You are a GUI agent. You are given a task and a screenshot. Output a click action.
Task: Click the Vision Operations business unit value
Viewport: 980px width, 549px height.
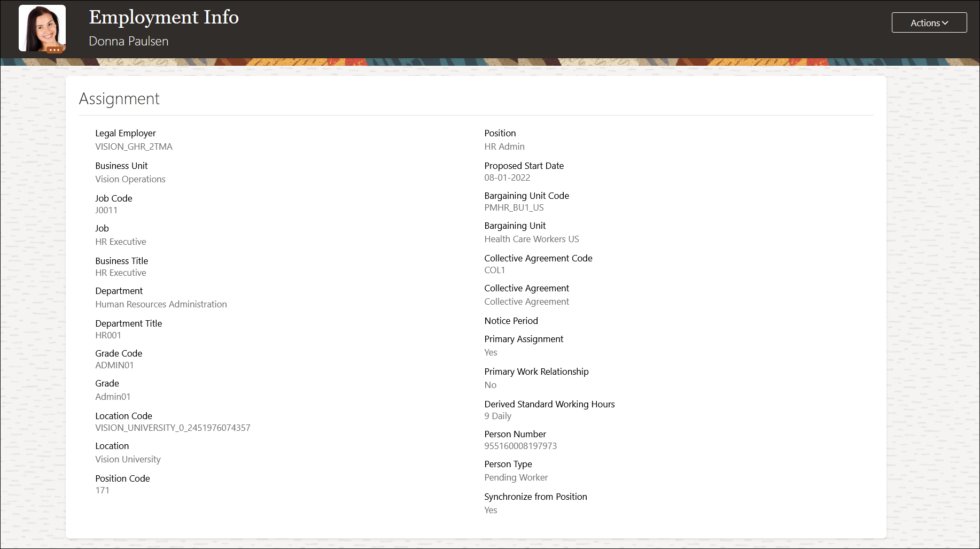[x=130, y=179]
